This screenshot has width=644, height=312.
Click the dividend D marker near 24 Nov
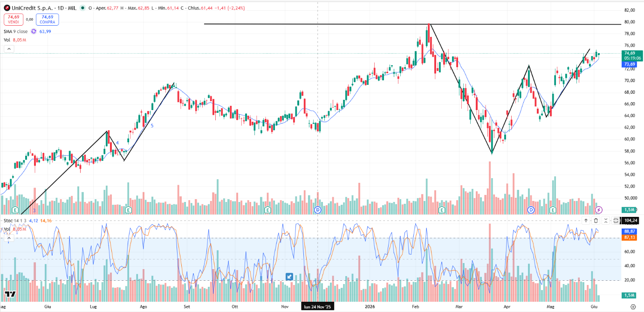(x=318, y=210)
